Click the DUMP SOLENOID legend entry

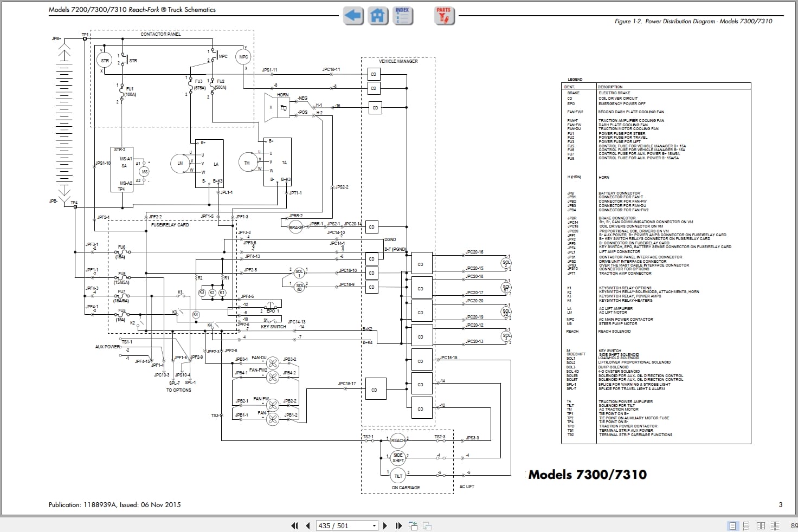(x=614, y=367)
